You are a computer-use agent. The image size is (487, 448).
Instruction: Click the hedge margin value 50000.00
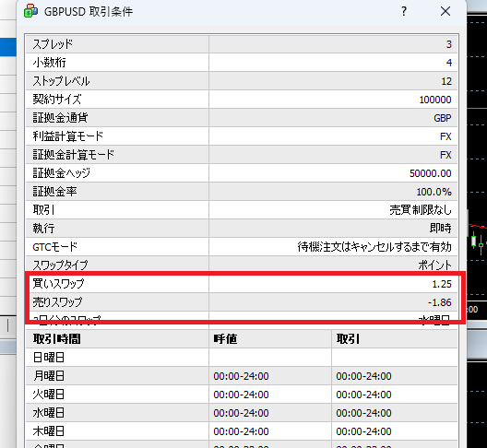(430, 173)
